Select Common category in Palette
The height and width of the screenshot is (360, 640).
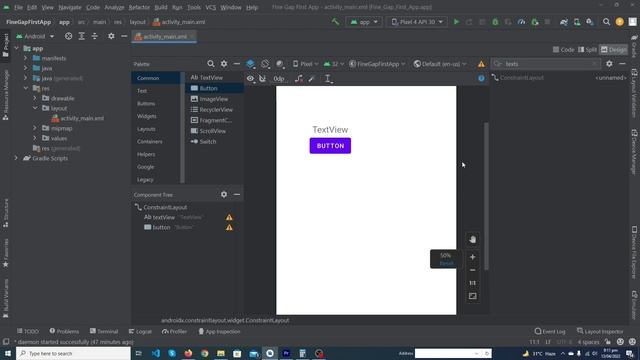(x=155, y=78)
